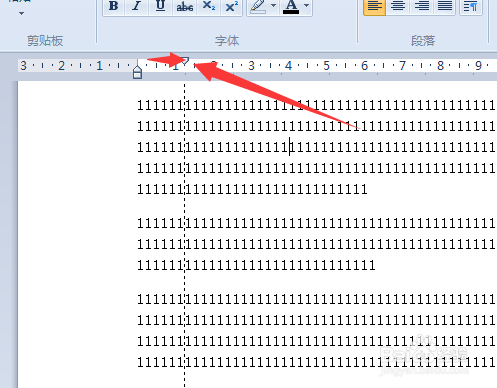Image resolution: width=497 pixels, height=388 pixels.
Task: Click the ruler at the 8 mark
Action: [440, 66]
